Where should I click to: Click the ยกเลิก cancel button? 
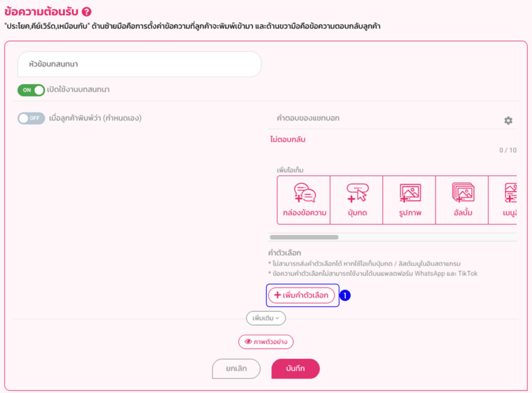pyautogui.click(x=236, y=369)
